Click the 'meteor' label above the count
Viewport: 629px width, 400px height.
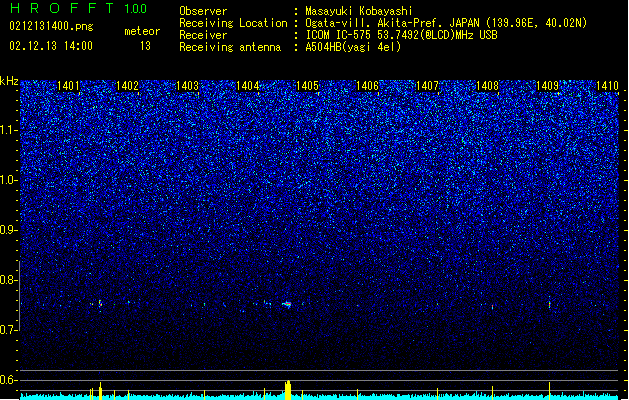tap(142, 31)
